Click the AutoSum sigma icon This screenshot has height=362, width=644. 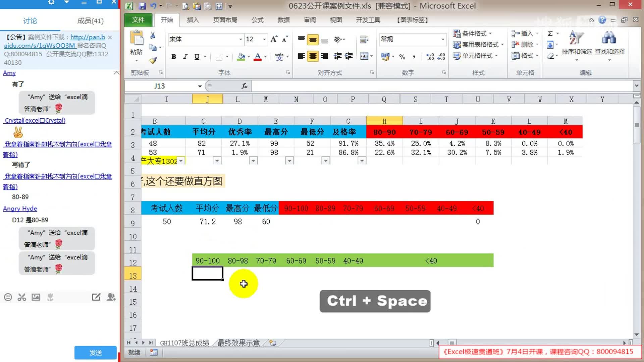pyautogui.click(x=550, y=34)
